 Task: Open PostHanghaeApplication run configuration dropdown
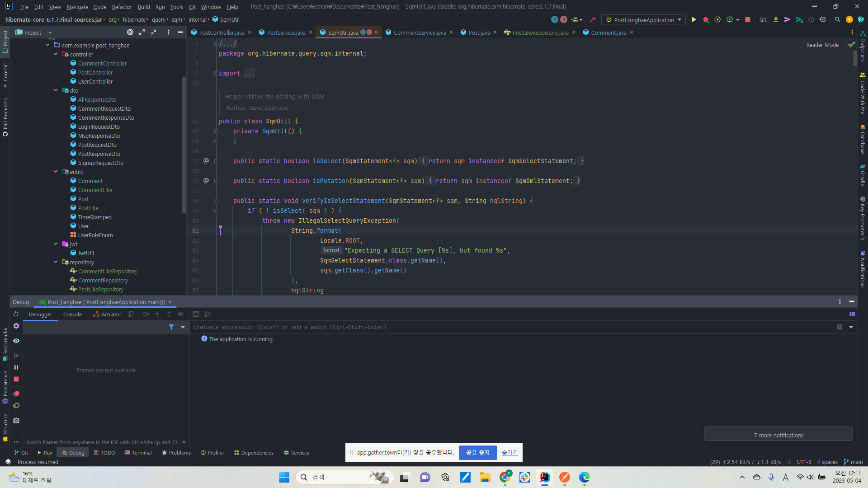tap(644, 20)
